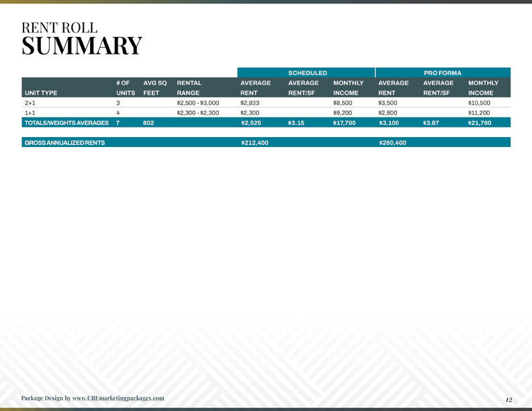Click total pro forma income '$21,700'
Screen dimensions: 532x411
click(x=480, y=123)
